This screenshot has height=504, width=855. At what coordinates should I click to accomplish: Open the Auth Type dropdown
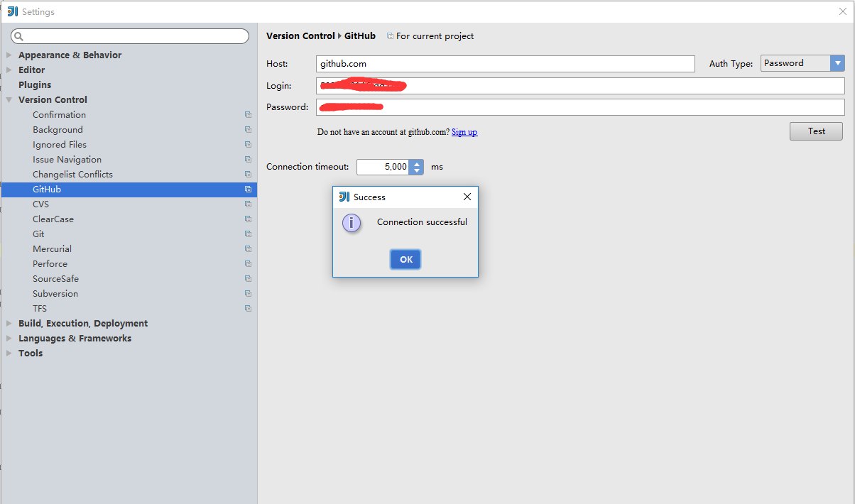[x=802, y=63]
